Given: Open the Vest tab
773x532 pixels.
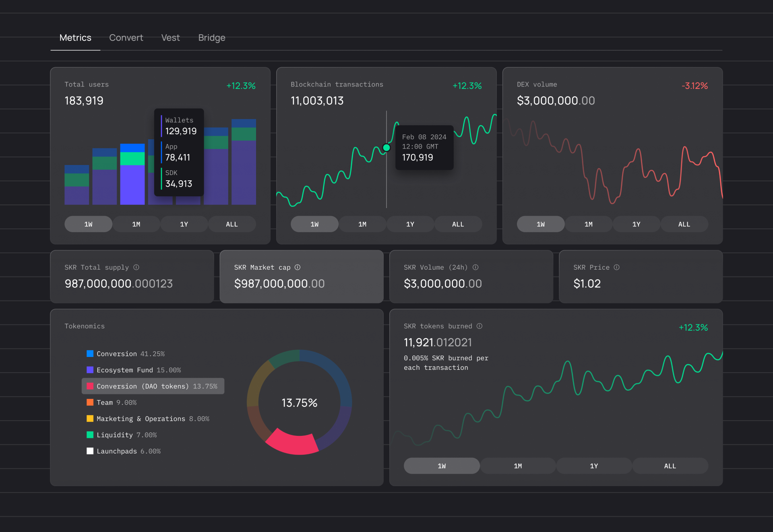Looking at the screenshot, I should (x=170, y=38).
